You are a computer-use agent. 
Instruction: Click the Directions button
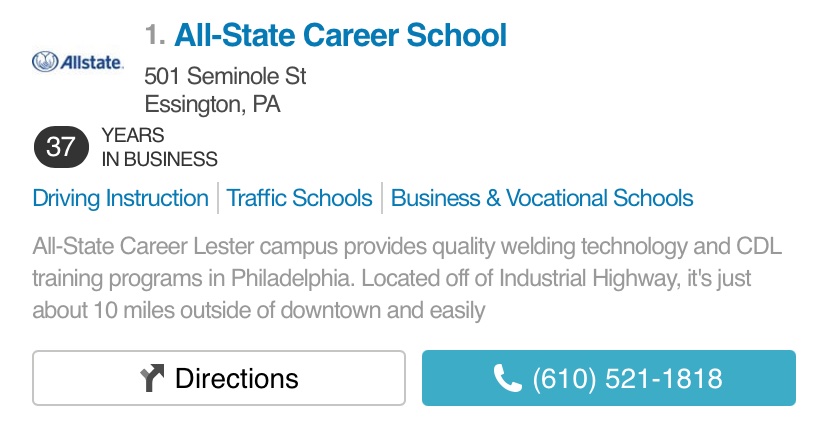(219, 378)
